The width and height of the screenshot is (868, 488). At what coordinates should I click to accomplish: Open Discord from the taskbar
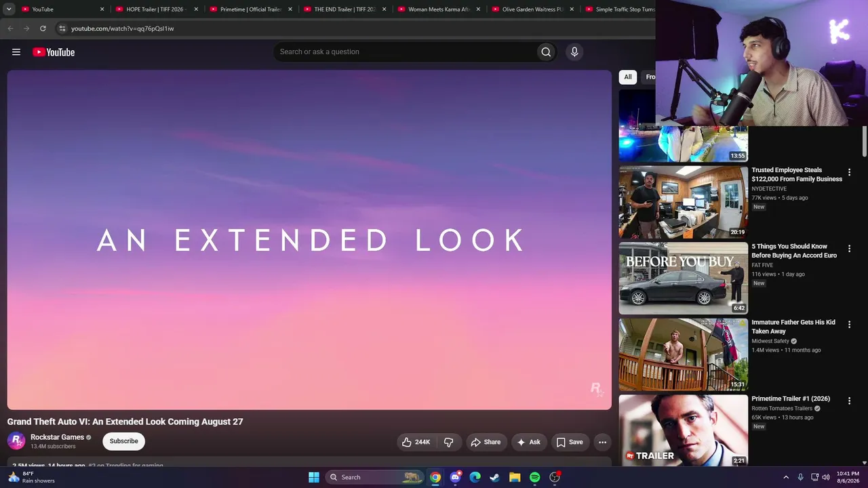[455, 477]
